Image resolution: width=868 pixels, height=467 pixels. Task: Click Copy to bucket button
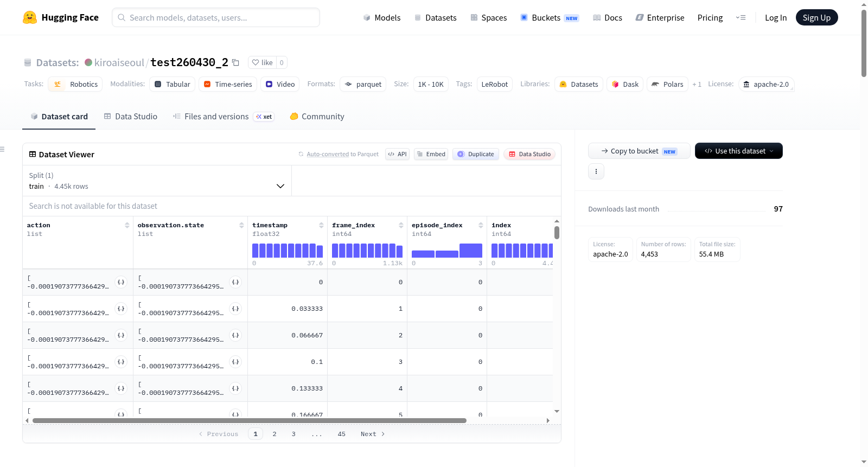(x=639, y=151)
